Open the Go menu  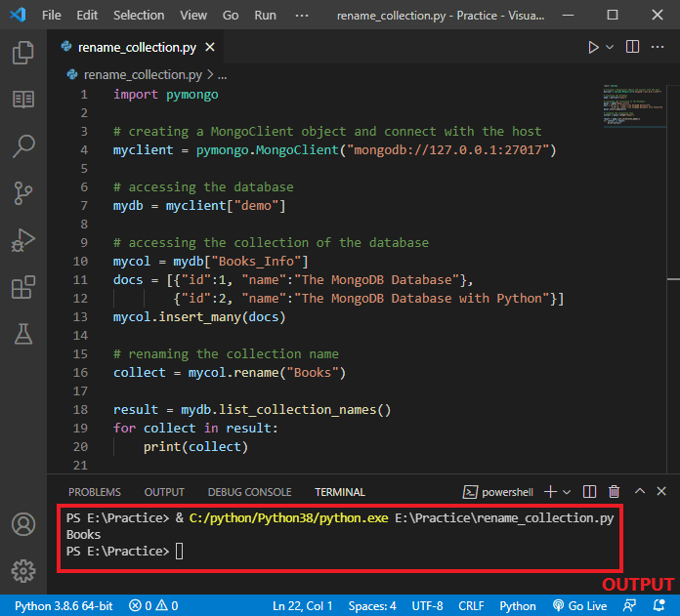(231, 16)
